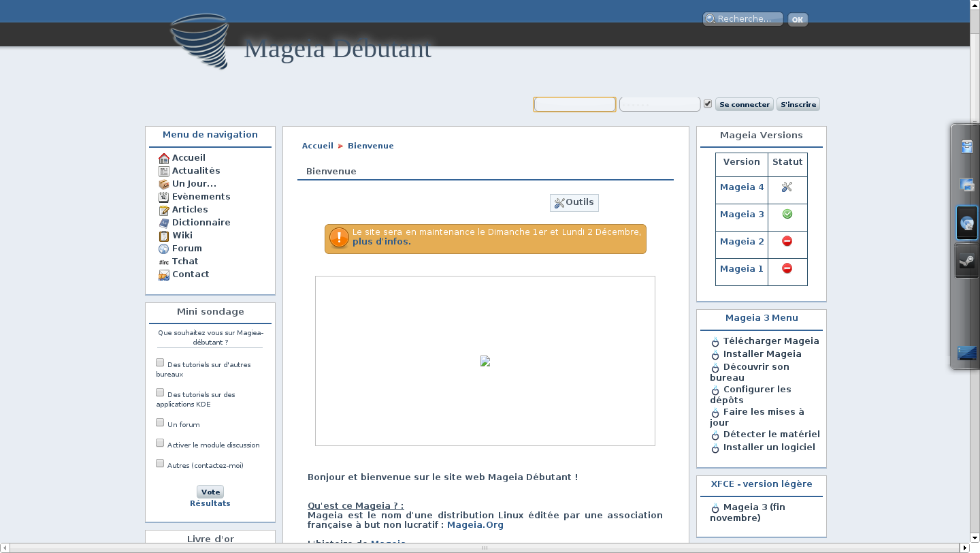Check 'Des tutoriels sur d'autres bureaux' option
Viewport: 980px width, 553px height.
point(160,363)
